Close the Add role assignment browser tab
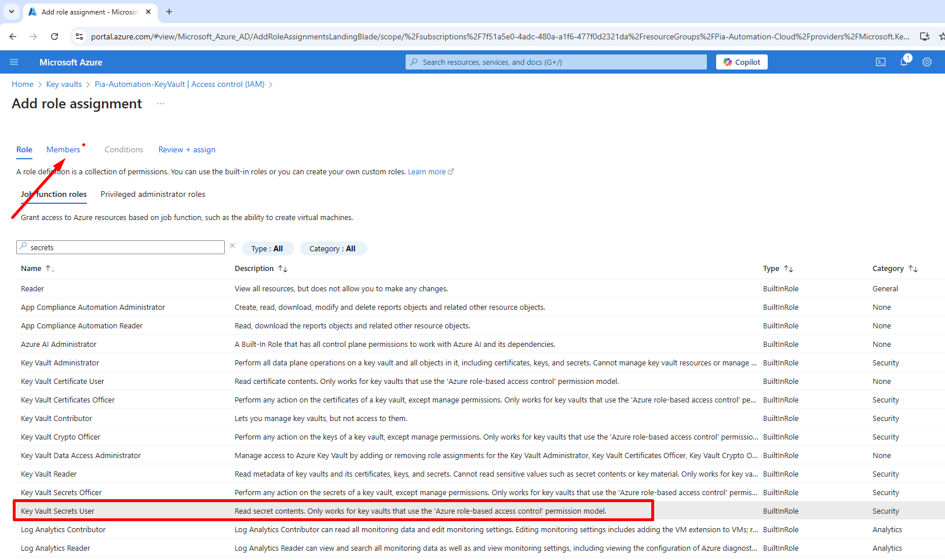The image size is (945, 560). point(148,12)
